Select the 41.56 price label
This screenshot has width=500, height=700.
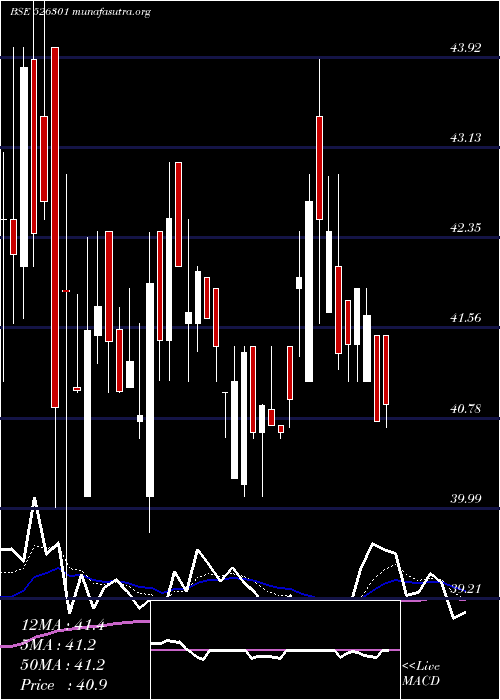click(x=466, y=318)
